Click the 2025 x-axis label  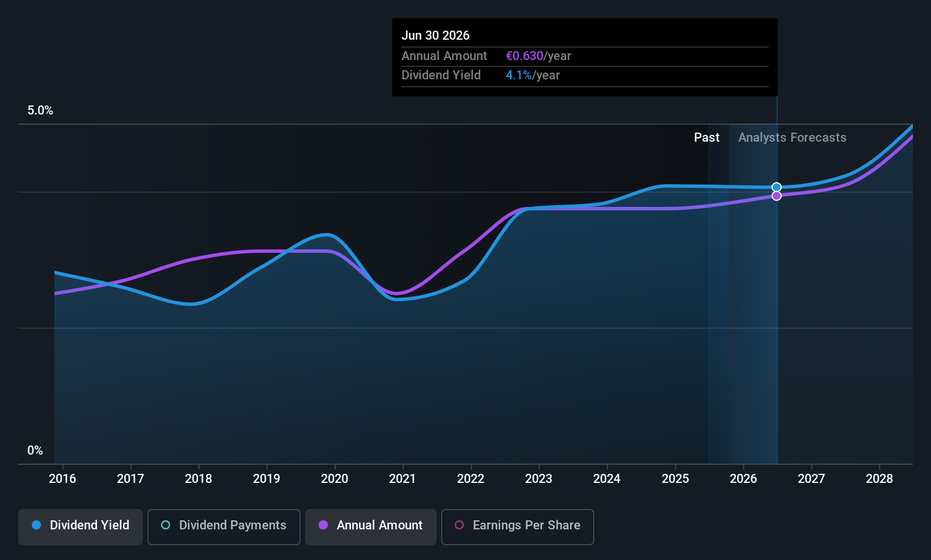[x=675, y=479]
